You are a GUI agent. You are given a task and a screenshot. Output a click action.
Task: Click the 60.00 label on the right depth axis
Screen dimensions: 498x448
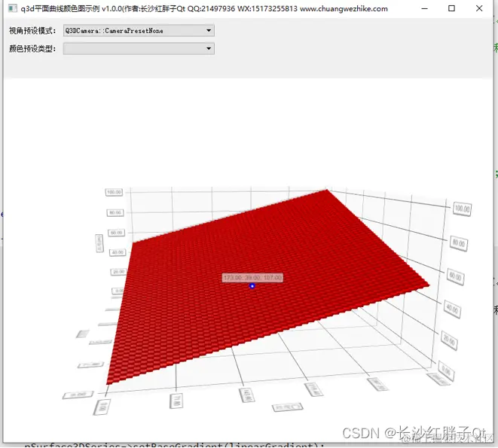456,277
